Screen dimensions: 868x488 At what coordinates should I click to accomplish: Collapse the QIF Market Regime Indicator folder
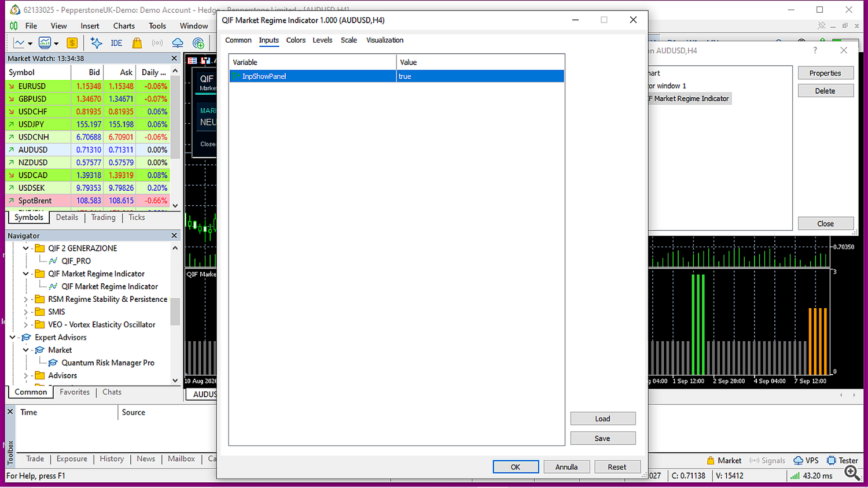[25, 273]
